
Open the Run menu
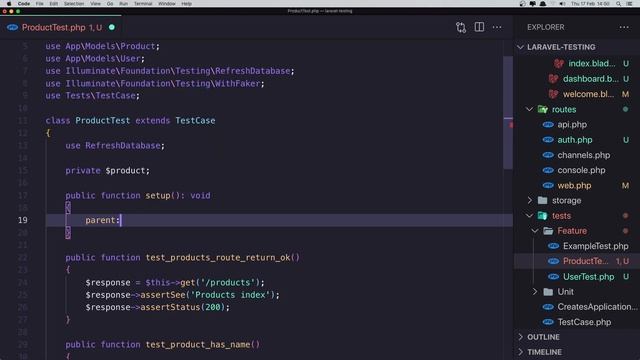(x=123, y=4)
